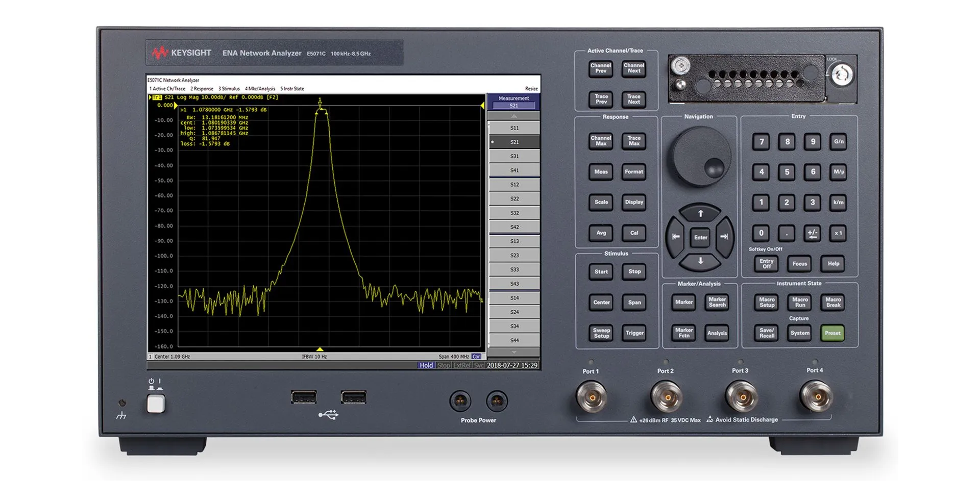Toggle softkeys with the Entry Off key

[766, 264]
